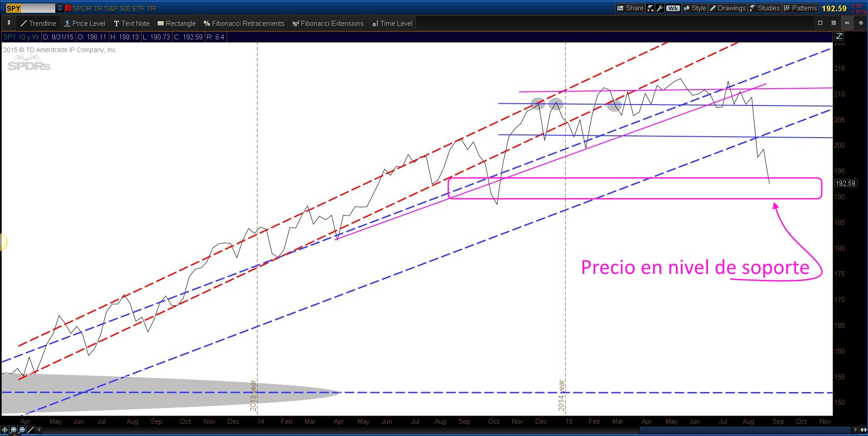This screenshot has width=868, height=436.
Task: Click the Share button
Action: (x=630, y=8)
